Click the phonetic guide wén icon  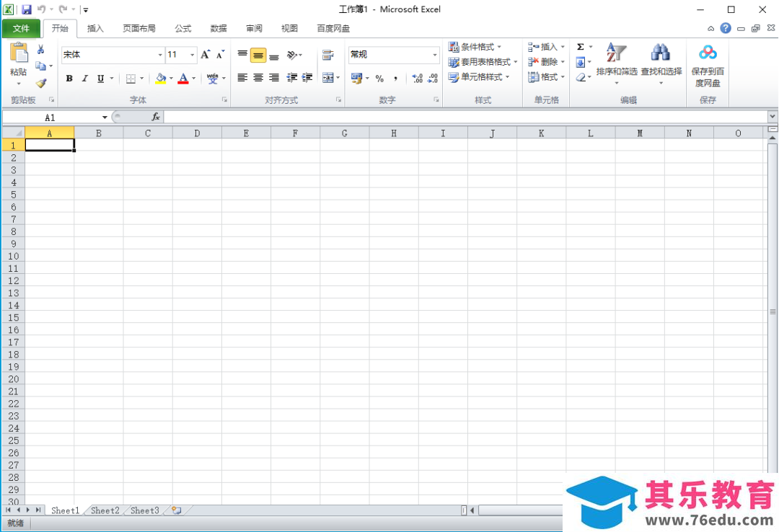click(213, 79)
